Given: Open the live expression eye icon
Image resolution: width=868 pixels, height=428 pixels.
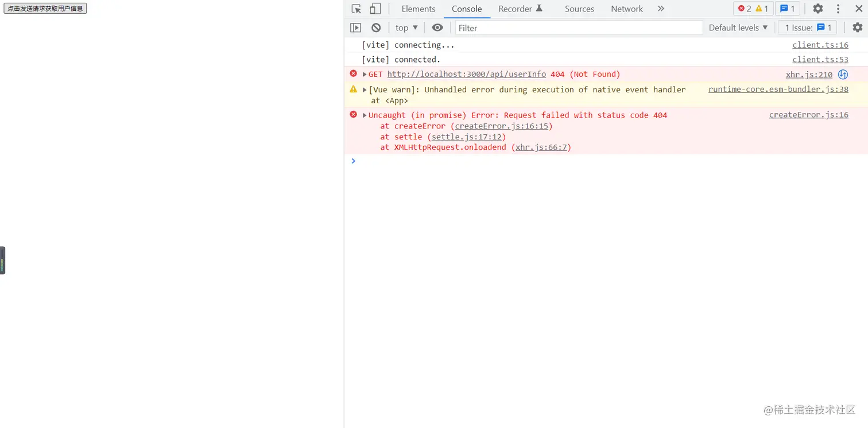Looking at the screenshot, I should tap(437, 28).
